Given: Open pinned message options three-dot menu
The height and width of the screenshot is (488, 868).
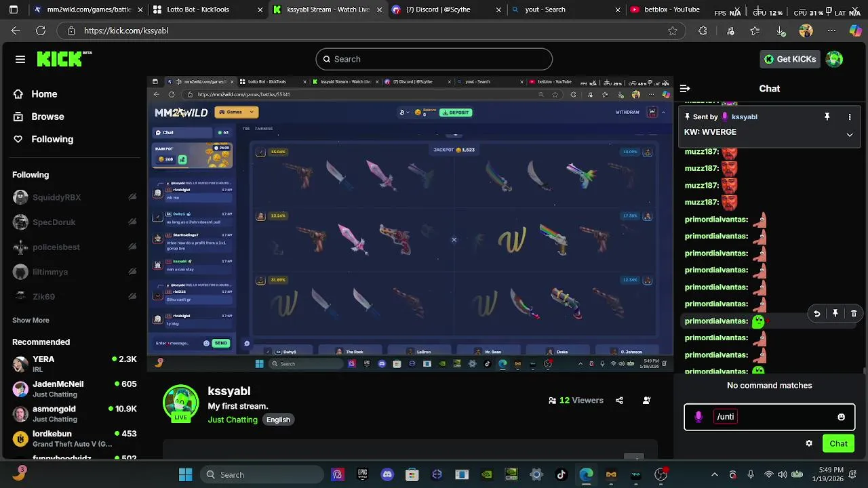Looking at the screenshot, I should click(850, 117).
